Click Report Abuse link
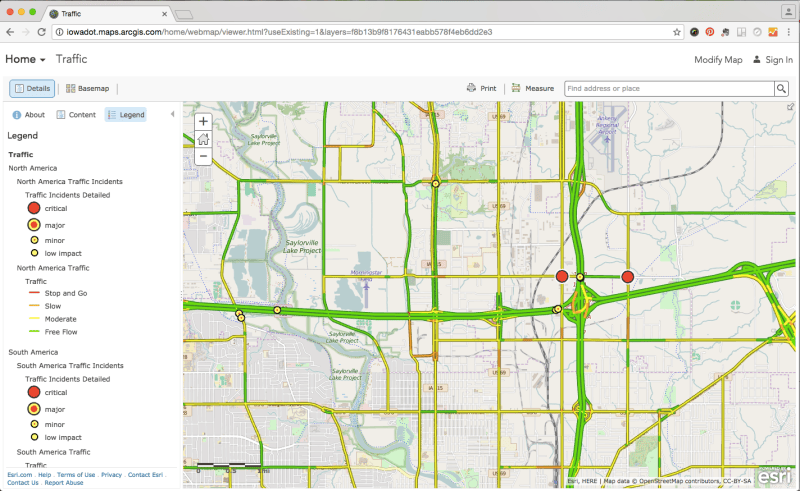Viewport: 800px width, 491px height. (64, 483)
